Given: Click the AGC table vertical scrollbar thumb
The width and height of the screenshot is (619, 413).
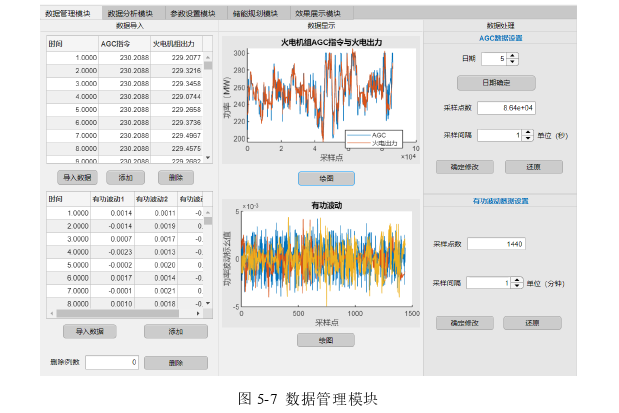Looking at the screenshot, I should (x=208, y=66).
